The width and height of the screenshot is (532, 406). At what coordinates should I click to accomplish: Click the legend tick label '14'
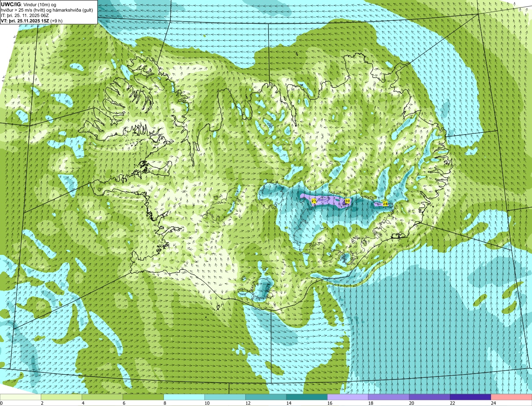[288, 403]
